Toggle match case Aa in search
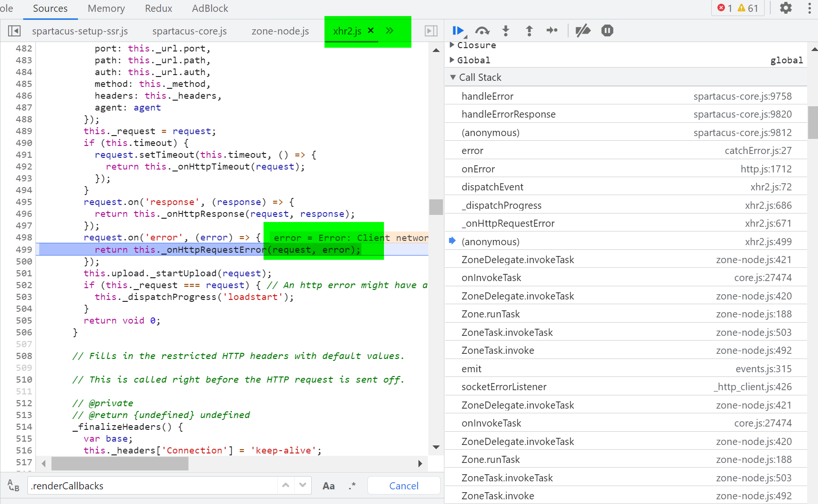The height and width of the screenshot is (504, 818). tap(329, 486)
